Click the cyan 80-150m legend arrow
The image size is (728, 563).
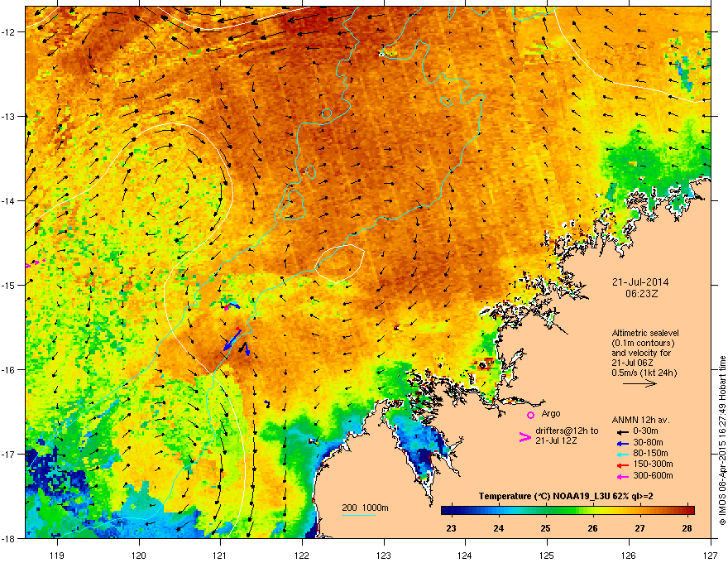(622, 455)
